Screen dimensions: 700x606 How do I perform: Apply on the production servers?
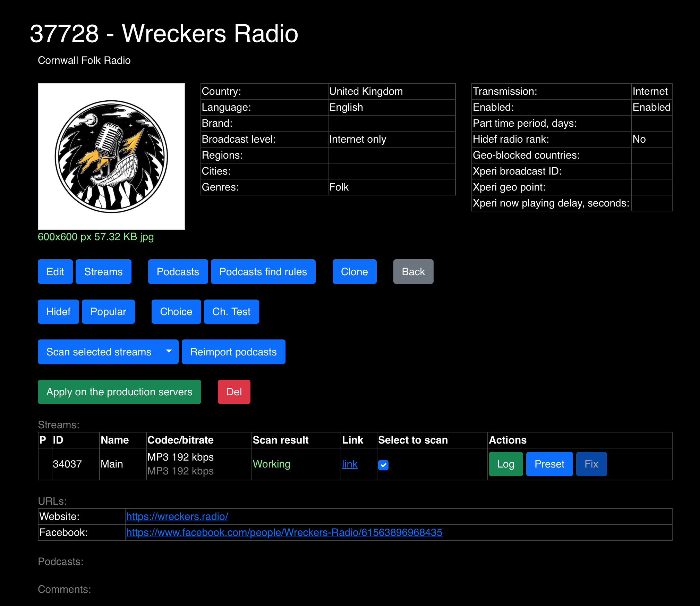(x=119, y=392)
